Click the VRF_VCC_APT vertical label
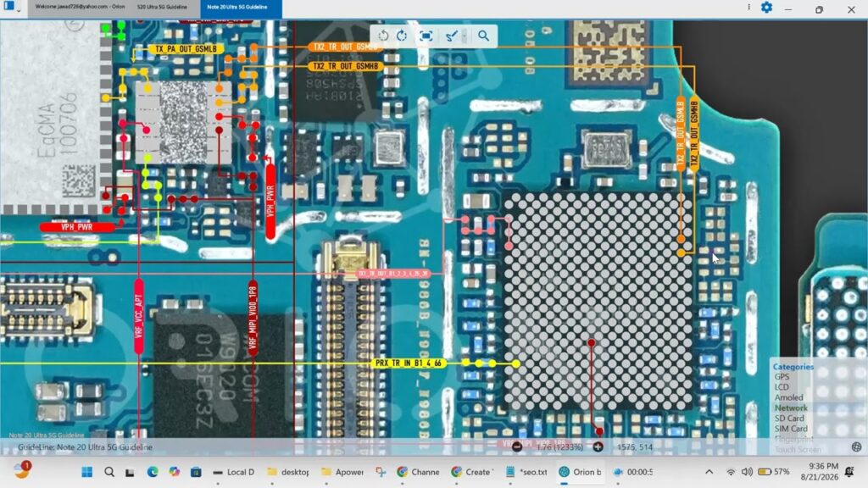This screenshot has width=868, height=488. [x=138, y=317]
